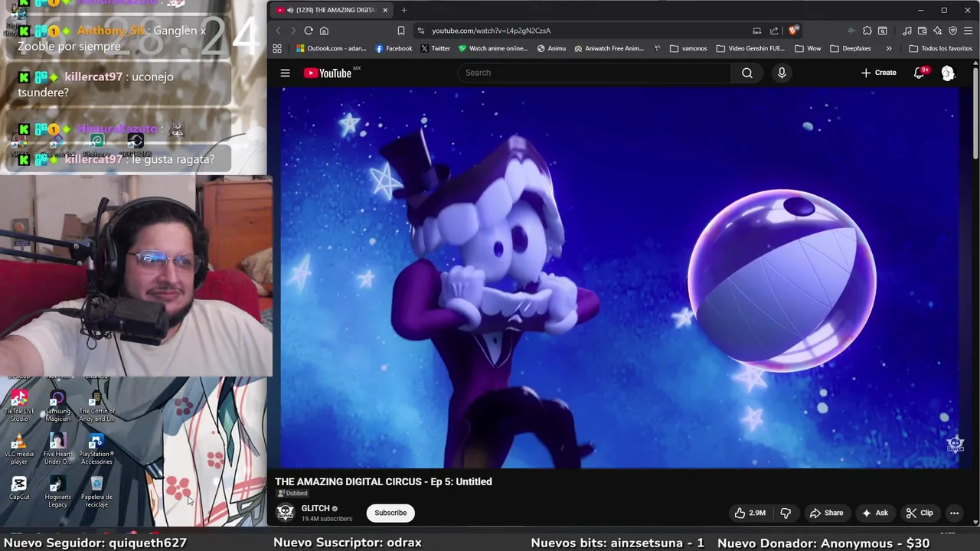
Task: Open the Outlook.com bookmark
Action: [x=332, y=48]
